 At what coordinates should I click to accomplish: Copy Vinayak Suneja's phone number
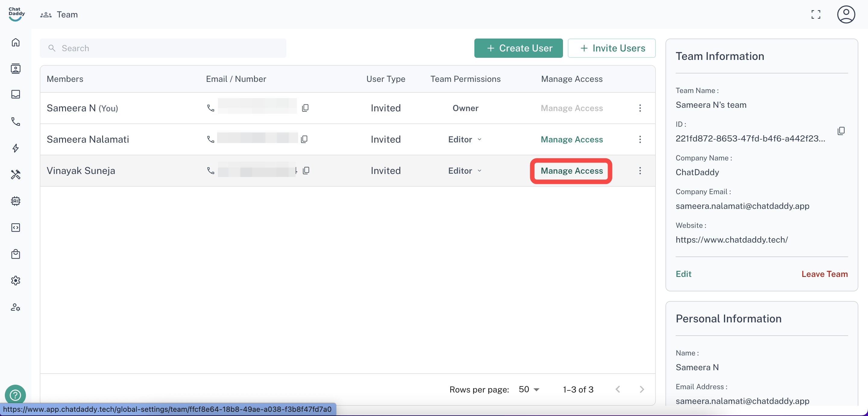[306, 171]
